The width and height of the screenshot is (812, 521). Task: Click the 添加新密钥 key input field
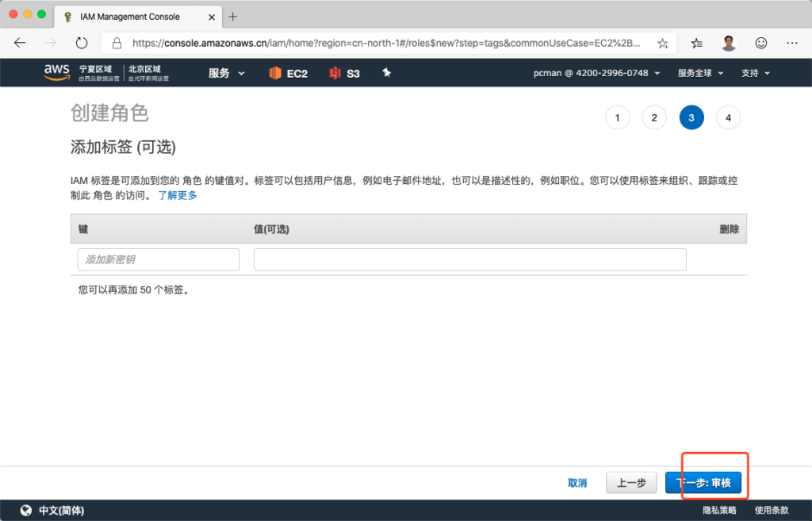(159, 259)
